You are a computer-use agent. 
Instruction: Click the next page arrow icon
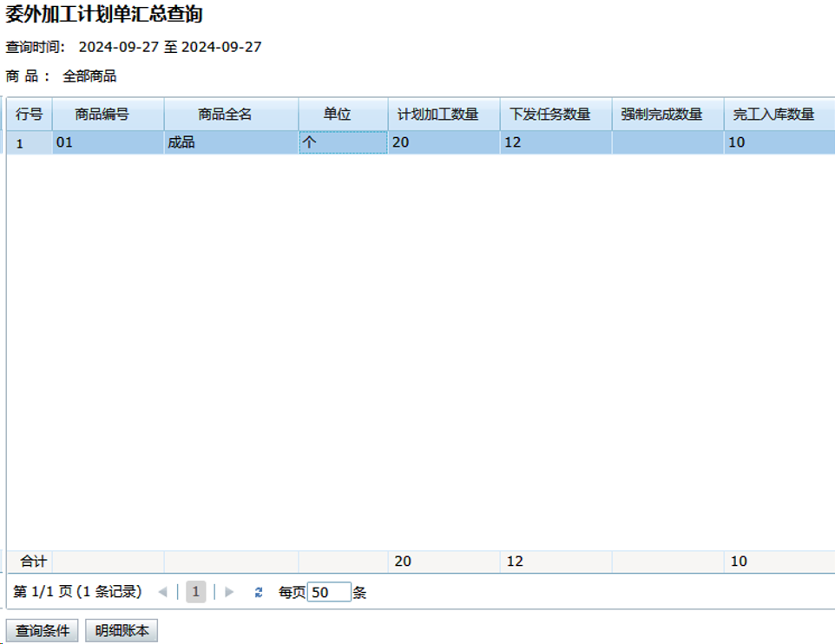tap(229, 592)
